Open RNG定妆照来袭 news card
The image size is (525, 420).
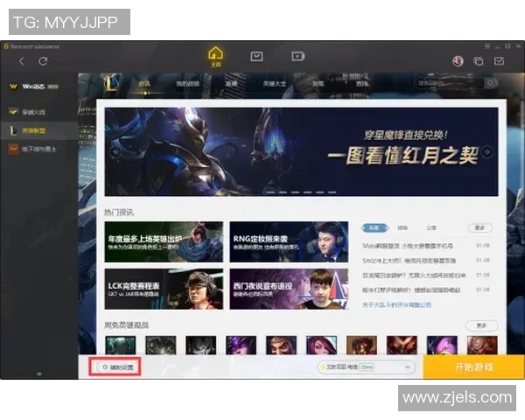pos(289,241)
